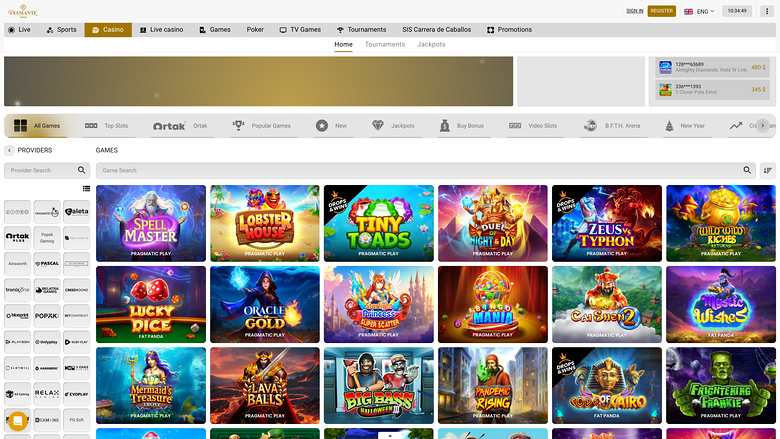Open the Lucky Dice game
The image size is (780, 439).
151,304
